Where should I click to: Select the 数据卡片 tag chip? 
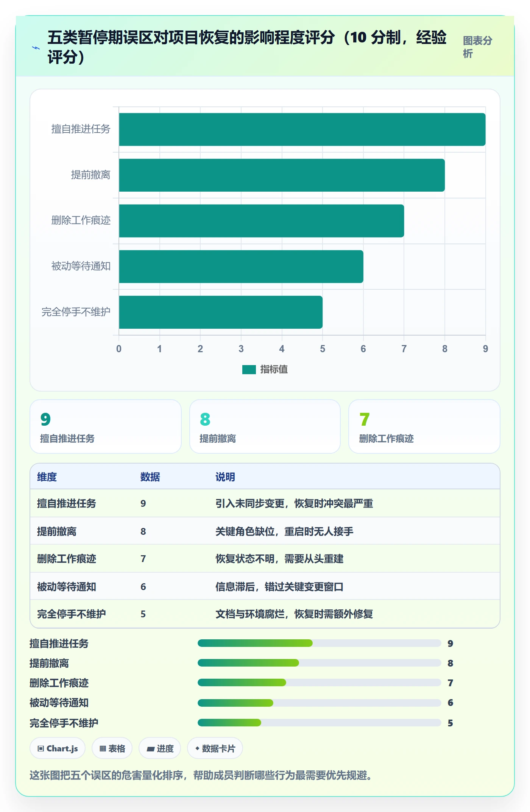click(x=215, y=748)
